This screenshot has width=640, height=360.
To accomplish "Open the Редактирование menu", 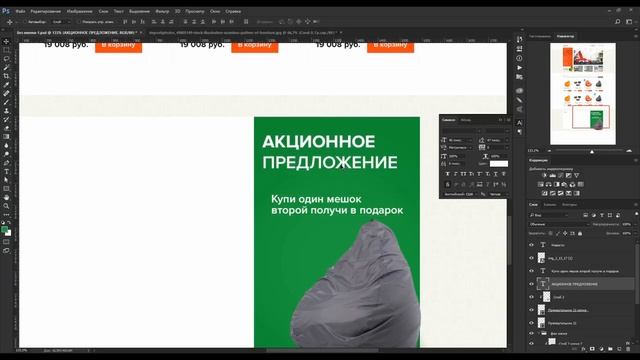I will coord(45,11).
